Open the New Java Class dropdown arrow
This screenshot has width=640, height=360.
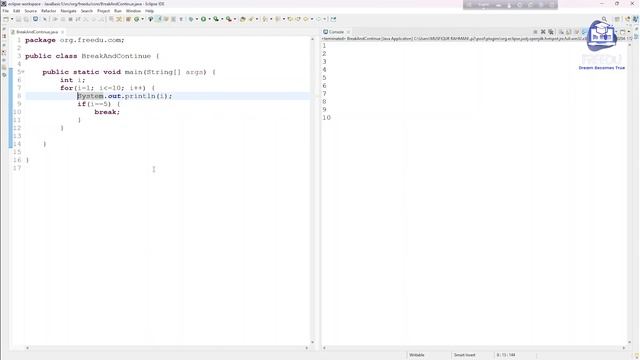pos(142,19)
